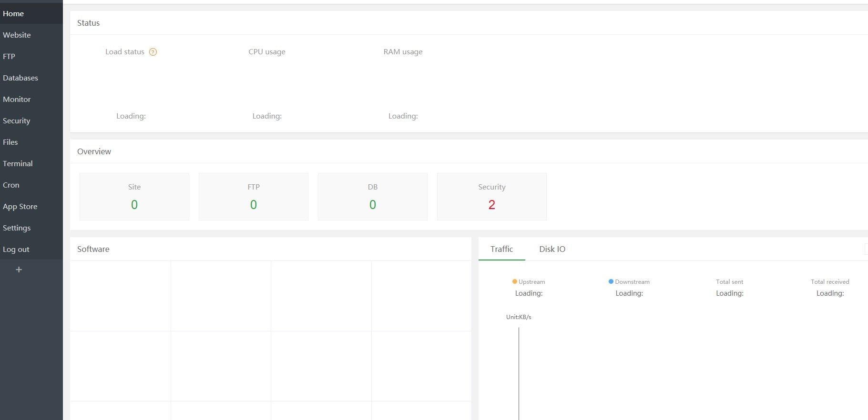Open the Files manager
Screen dimensions: 868x420
click(x=10, y=142)
